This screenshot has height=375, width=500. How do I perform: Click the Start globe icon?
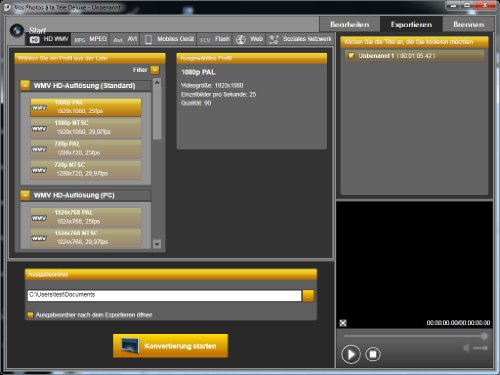tap(17, 30)
